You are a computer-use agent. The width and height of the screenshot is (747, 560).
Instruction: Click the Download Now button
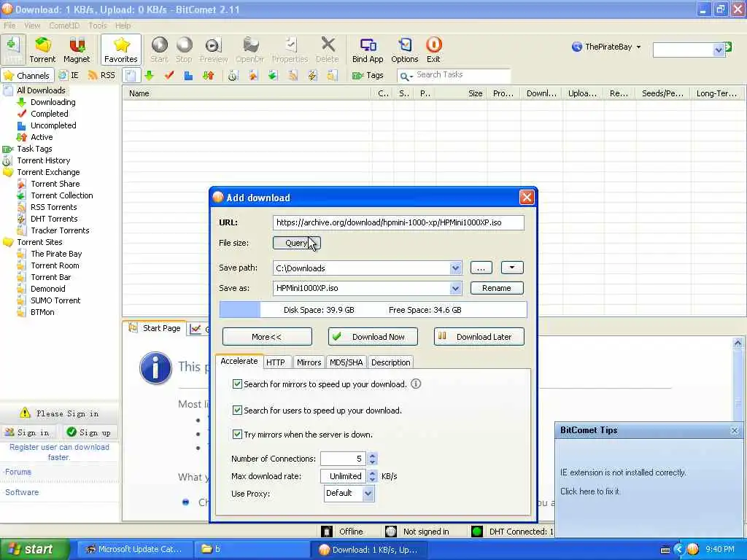(x=373, y=337)
